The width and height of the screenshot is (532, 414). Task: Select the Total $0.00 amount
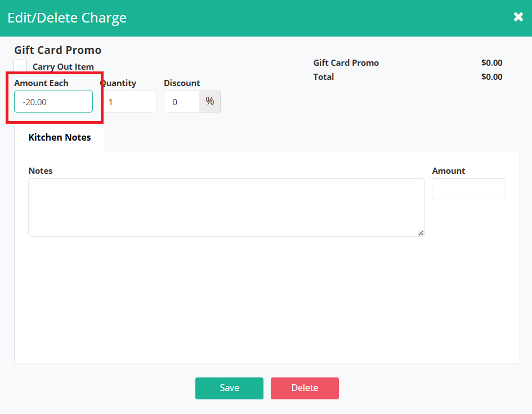491,77
